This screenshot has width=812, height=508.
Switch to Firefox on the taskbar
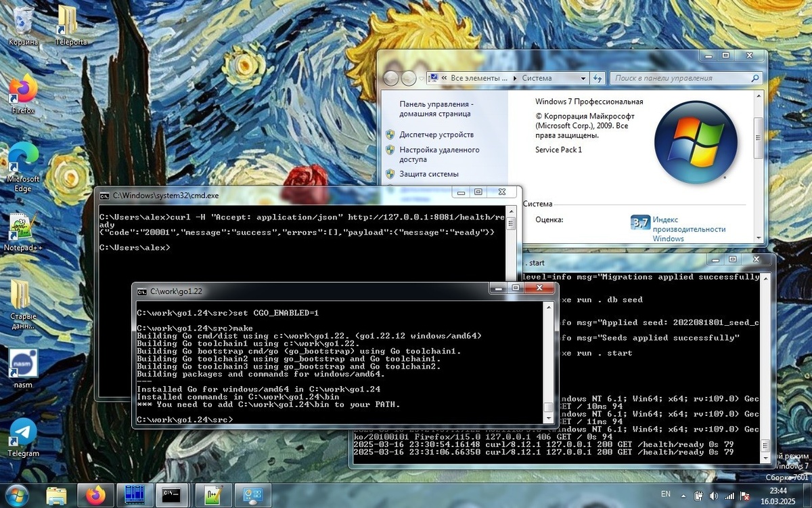coord(96,494)
